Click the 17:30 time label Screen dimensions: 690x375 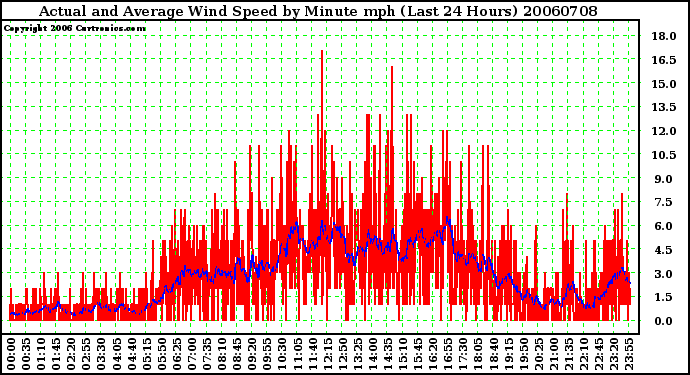462,354
